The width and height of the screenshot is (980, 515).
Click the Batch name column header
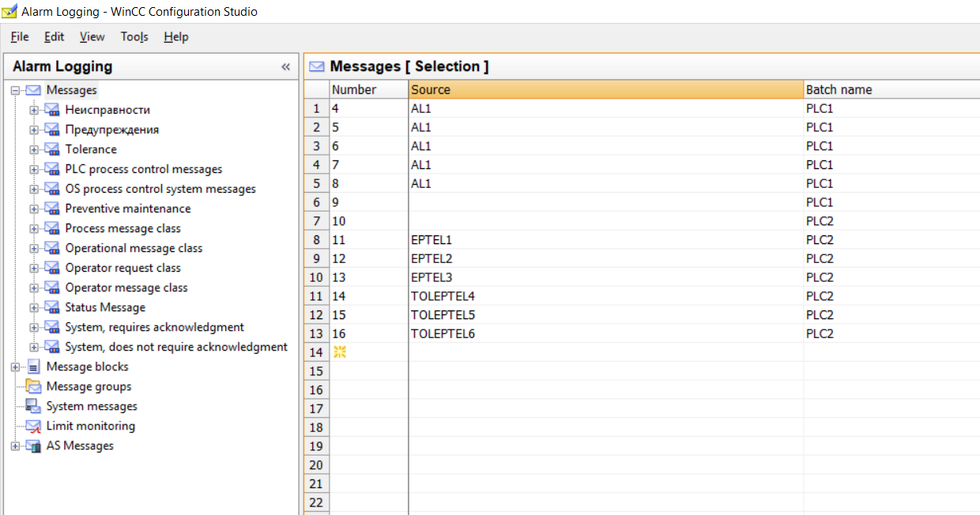tap(839, 89)
